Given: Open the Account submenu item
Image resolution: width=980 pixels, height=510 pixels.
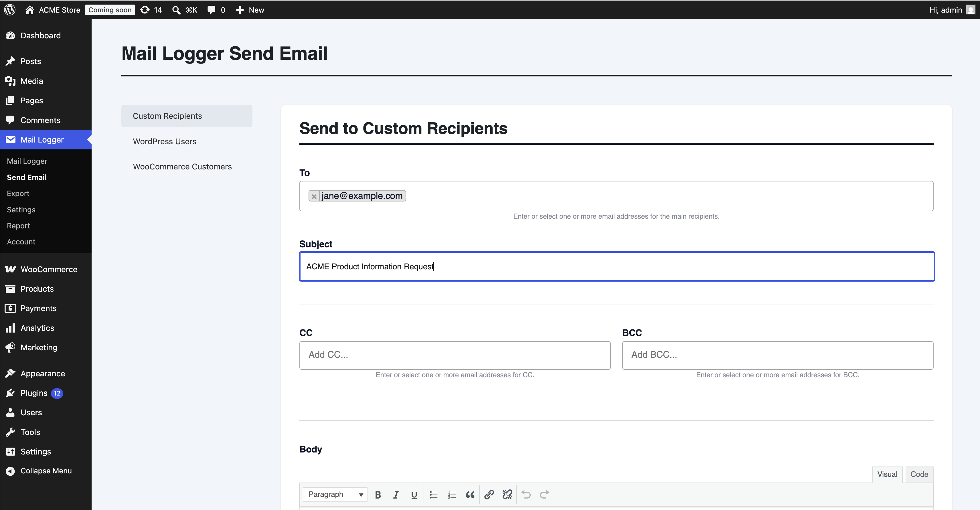Looking at the screenshot, I should tap(21, 242).
